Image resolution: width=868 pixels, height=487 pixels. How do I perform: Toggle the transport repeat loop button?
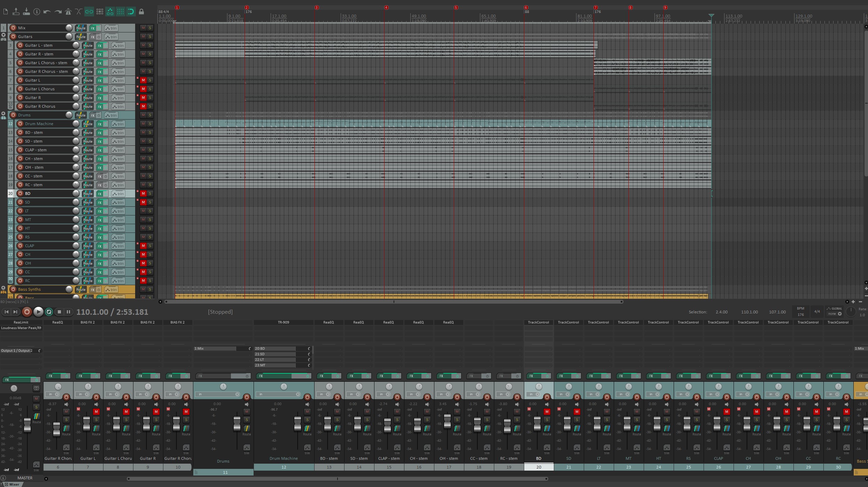pos(49,312)
